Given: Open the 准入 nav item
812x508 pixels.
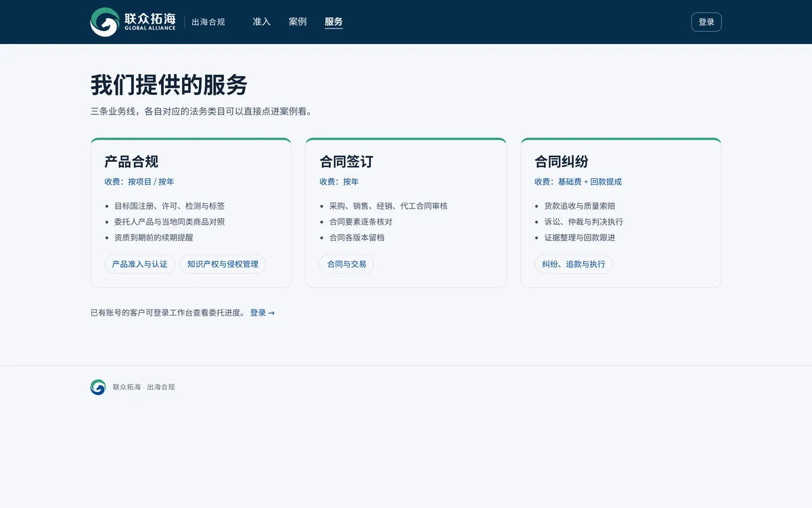Looking at the screenshot, I should (261, 22).
